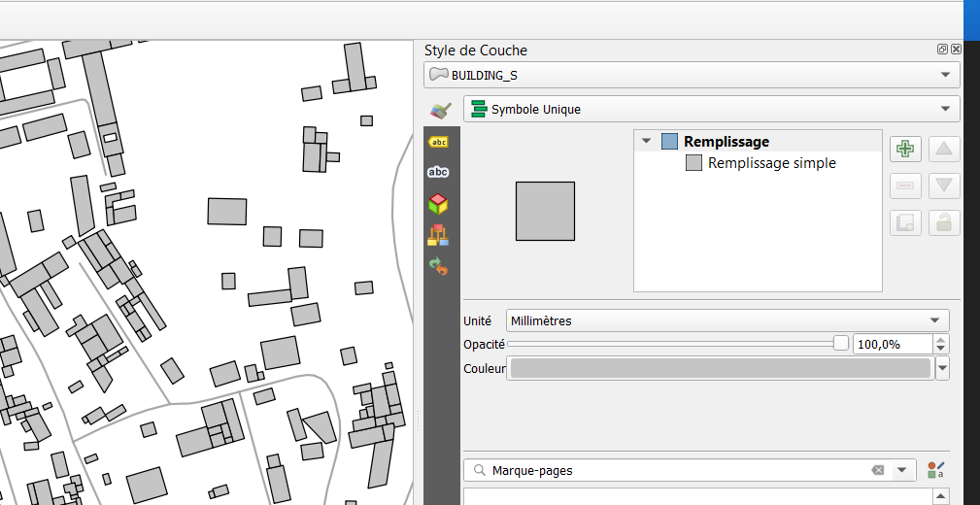The image size is (980, 505).
Task: Toggle the symbol layer lock
Action: (944, 222)
